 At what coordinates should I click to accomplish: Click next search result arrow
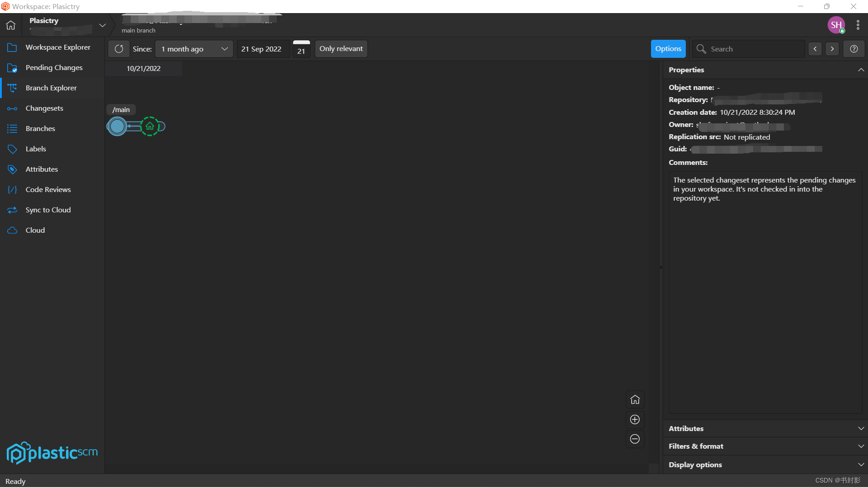click(x=832, y=49)
